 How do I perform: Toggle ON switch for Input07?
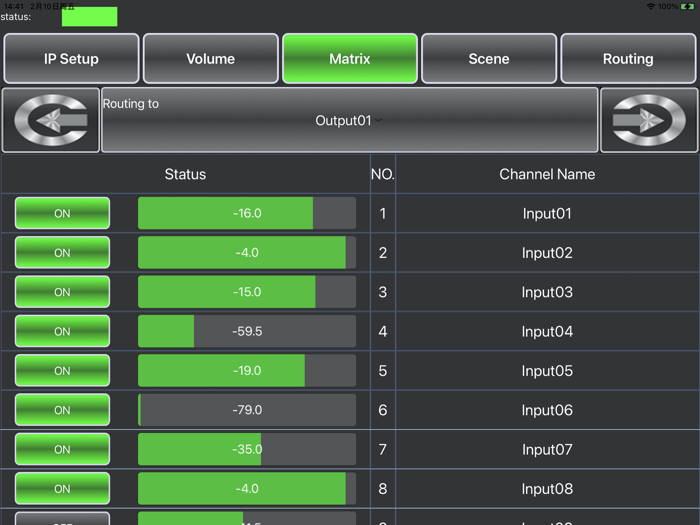click(62, 449)
